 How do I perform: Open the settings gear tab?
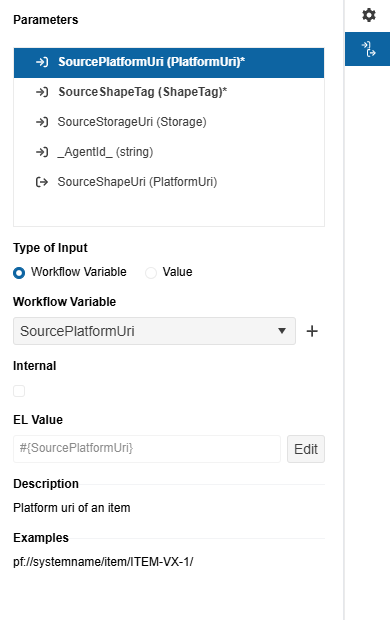pos(369,15)
